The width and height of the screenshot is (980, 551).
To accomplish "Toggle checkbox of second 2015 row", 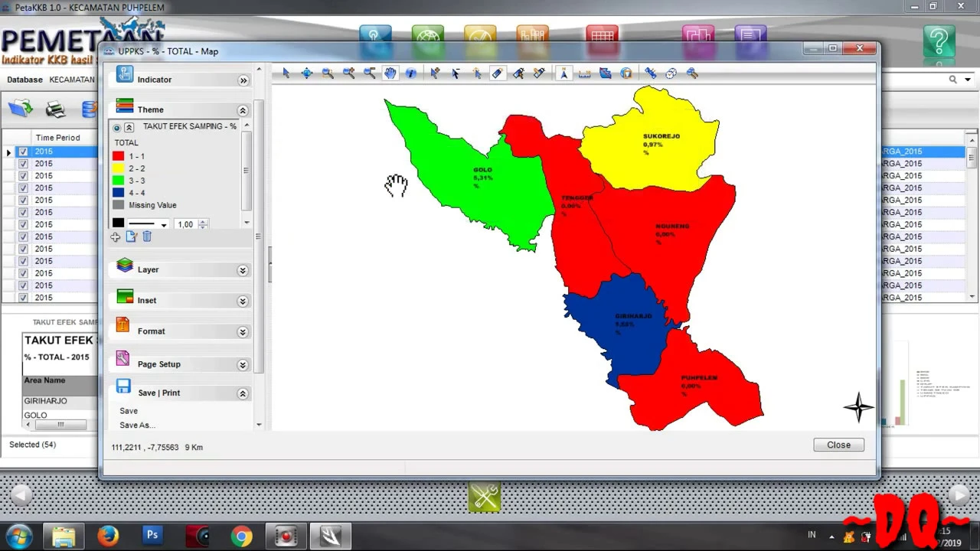I will click(23, 164).
